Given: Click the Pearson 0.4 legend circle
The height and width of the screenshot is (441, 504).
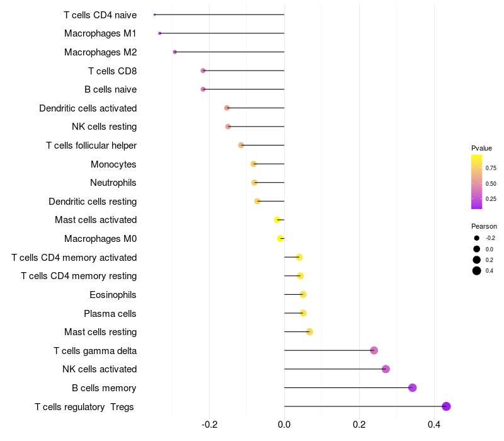Looking at the screenshot, I should pyautogui.click(x=477, y=271).
